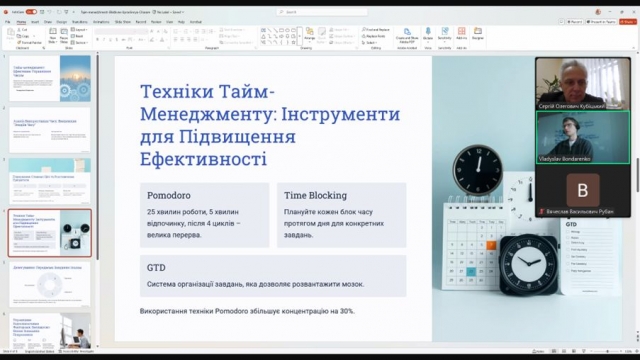
Task: Click Find and Replace in Editing group
Action: pyautogui.click(x=376, y=30)
